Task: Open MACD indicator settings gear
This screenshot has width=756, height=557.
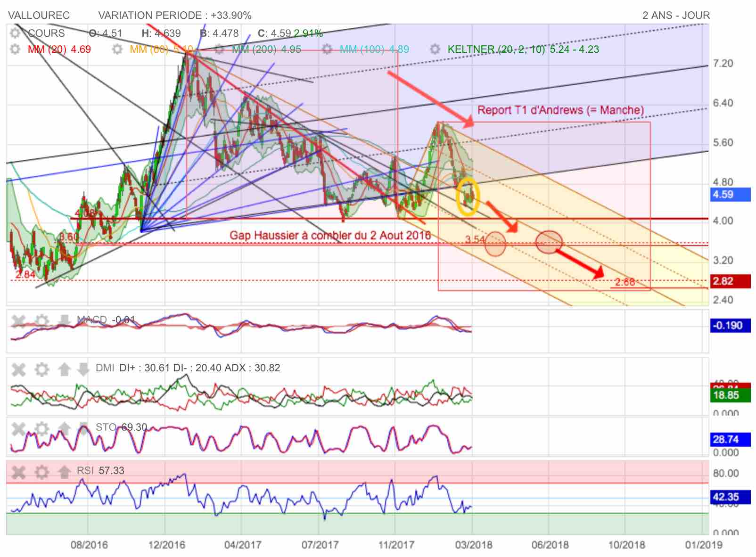Action: pyautogui.click(x=42, y=321)
